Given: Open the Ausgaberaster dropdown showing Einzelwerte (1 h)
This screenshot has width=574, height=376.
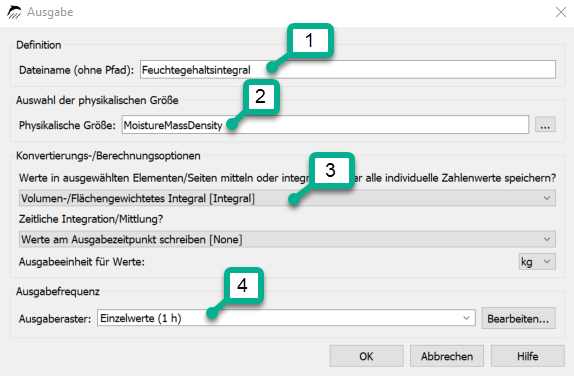Looking at the screenshot, I should pyautogui.click(x=286, y=318).
